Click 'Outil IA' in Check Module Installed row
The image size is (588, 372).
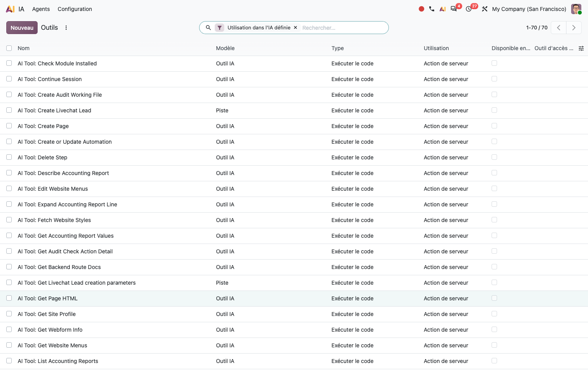tap(225, 63)
